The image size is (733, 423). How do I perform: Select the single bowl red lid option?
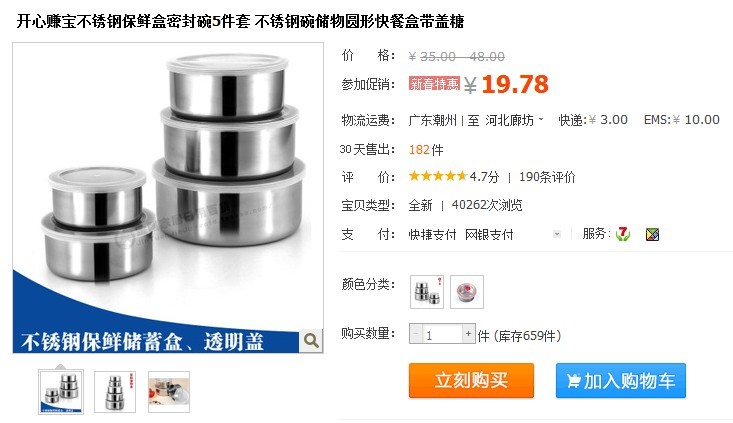(467, 292)
